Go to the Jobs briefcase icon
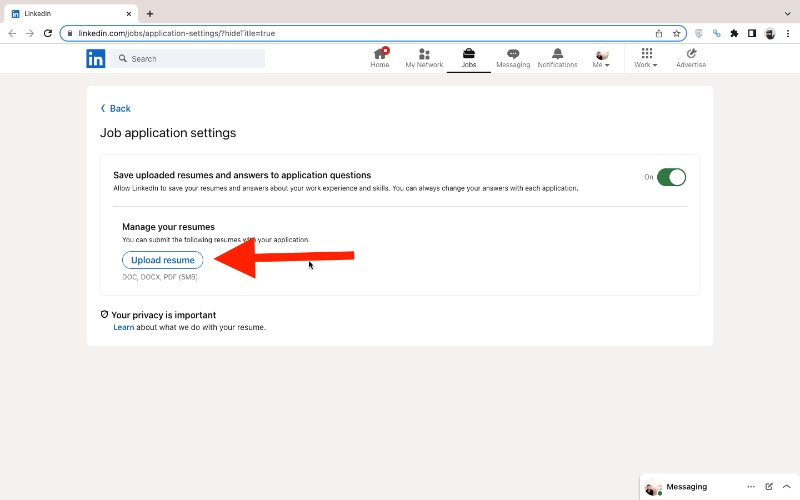 tap(468, 53)
